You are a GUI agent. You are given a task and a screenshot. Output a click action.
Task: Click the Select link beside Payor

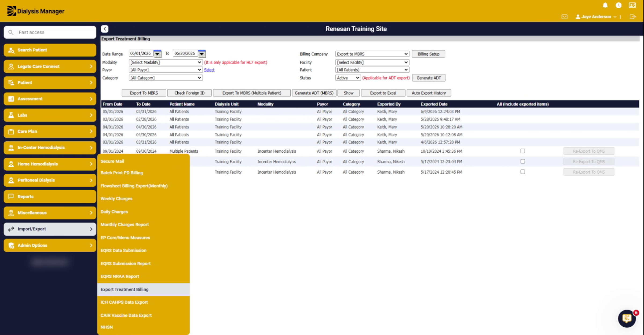[x=209, y=70]
